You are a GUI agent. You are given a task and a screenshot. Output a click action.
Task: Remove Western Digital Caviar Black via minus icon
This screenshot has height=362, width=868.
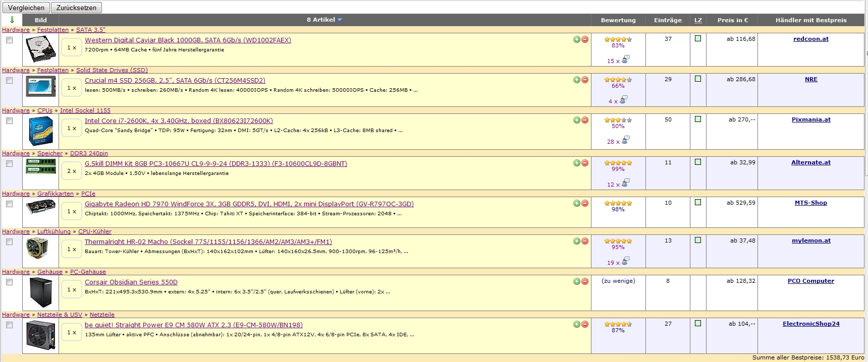(x=585, y=39)
